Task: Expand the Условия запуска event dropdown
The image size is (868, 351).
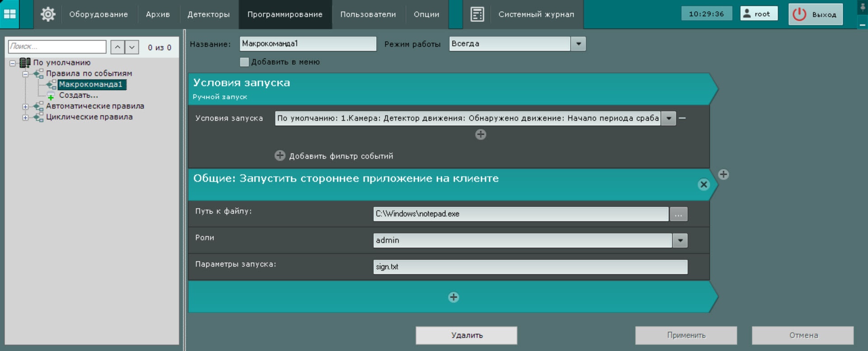Action: click(x=668, y=119)
